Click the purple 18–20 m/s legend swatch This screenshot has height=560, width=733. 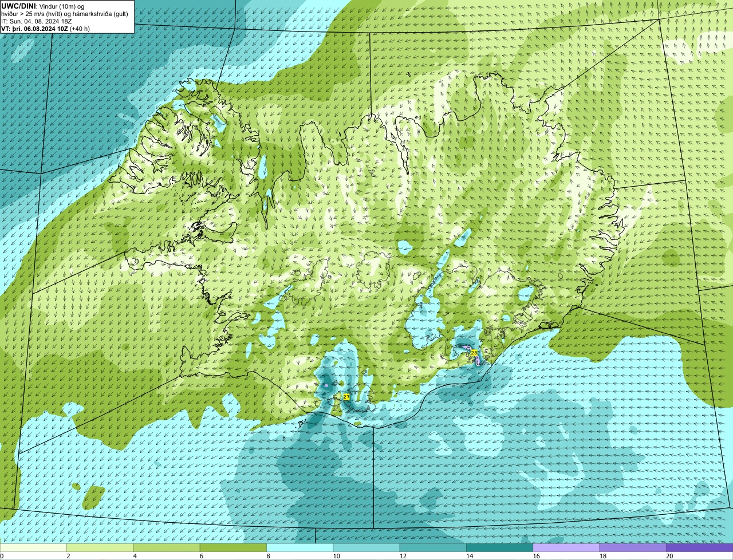(633, 548)
